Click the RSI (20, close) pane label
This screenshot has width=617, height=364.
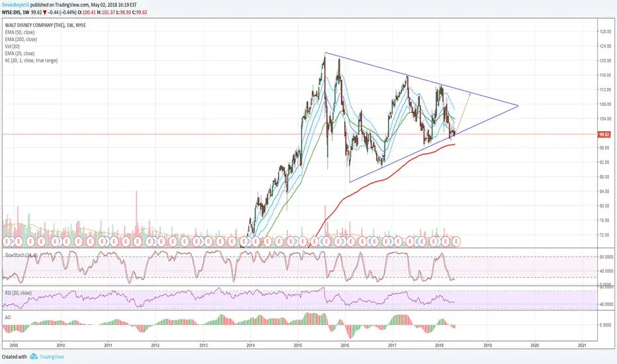(18, 293)
